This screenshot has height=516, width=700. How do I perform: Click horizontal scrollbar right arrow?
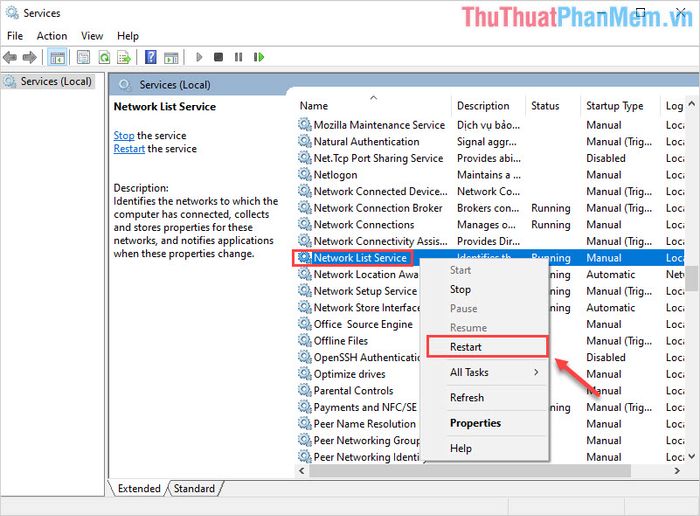point(677,470)
